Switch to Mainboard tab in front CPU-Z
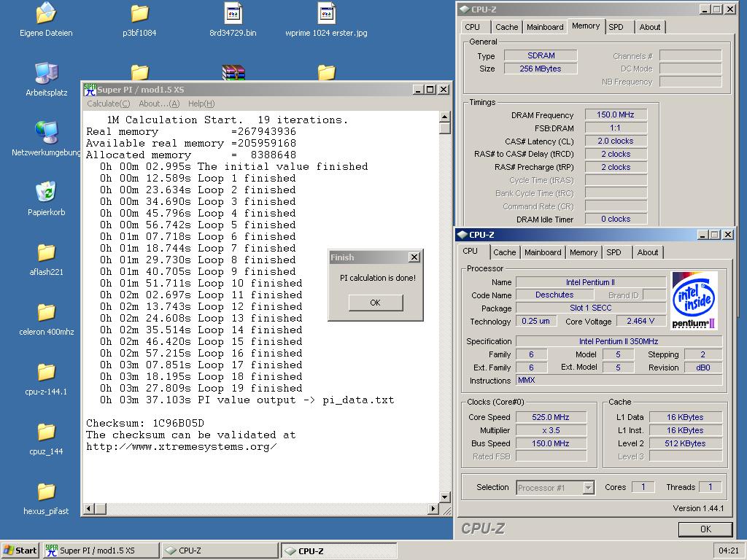The image size is (747, 560). coord(543,252)
